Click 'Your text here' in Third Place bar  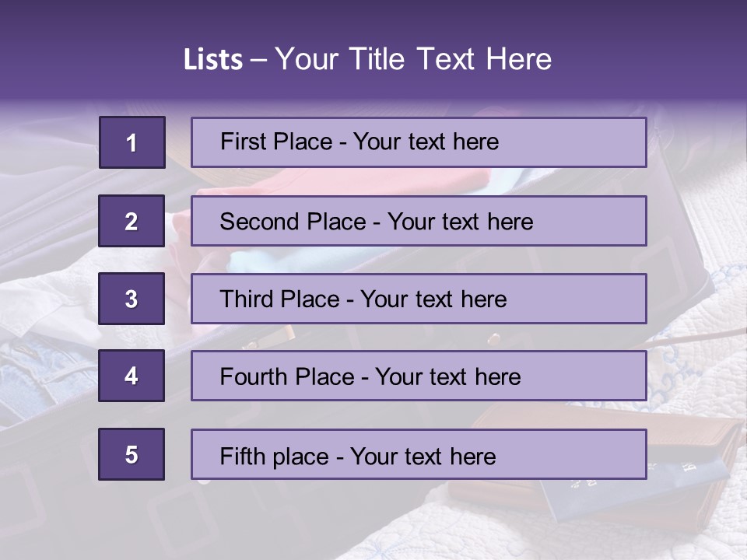(433, 299)
